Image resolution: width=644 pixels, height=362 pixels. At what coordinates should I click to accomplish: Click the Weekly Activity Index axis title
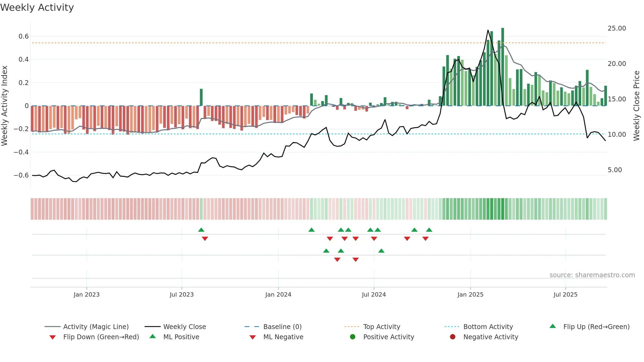pyautogui.click(x=4, y=106)
